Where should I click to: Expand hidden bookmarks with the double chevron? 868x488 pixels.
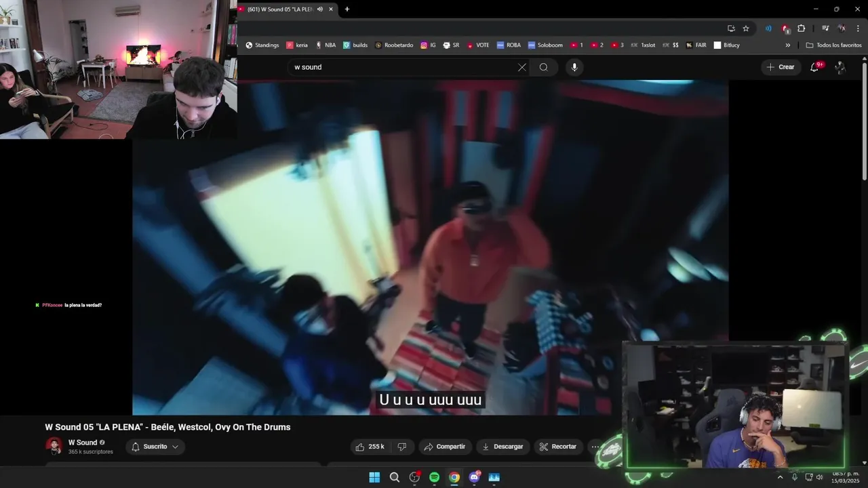click(x=788, y=45)
